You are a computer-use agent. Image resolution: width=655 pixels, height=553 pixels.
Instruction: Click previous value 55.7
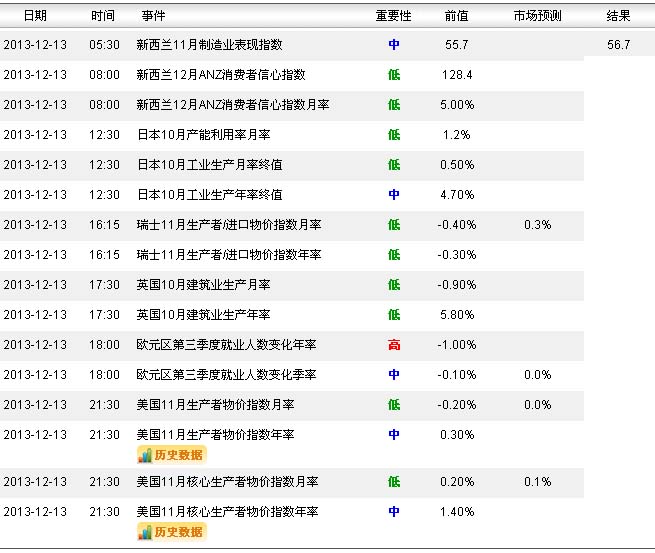[x=457, y=45]
